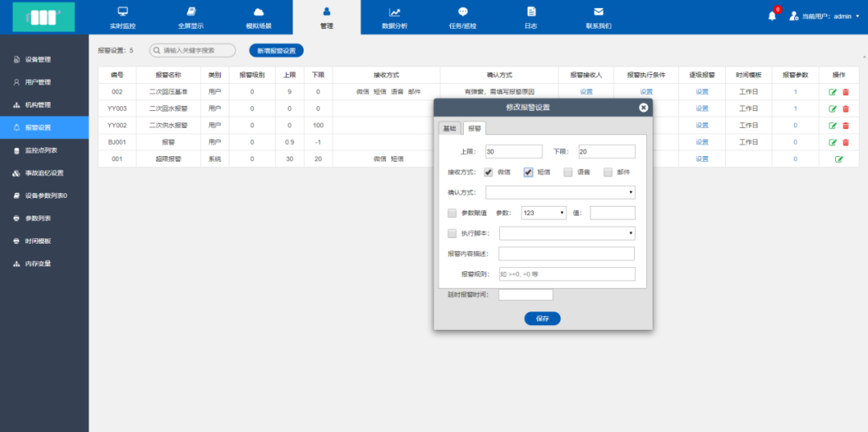Uncheck the 短信 receive method

528,172
